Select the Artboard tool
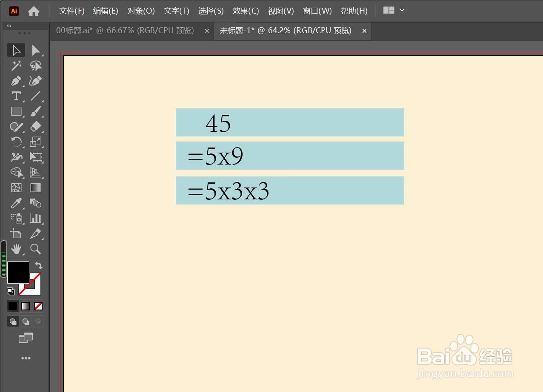 click(x=16, y=234)
